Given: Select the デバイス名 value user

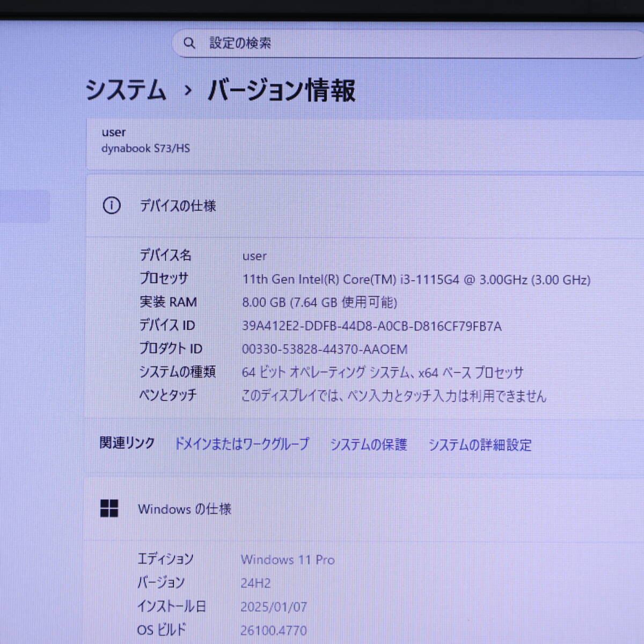Looking at the screenshot, I should [x=254, y=256].
